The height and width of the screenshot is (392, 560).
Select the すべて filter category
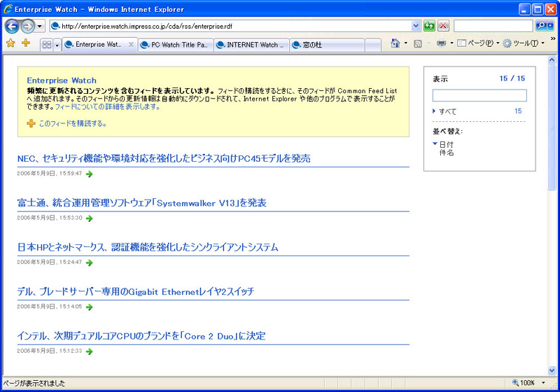pyautogui.click(x=447, y=111)
